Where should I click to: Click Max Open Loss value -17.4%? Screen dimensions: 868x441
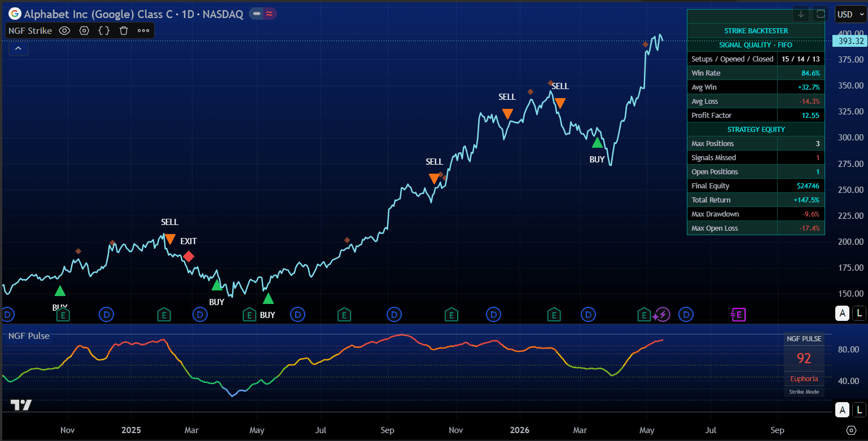[810, 228]
